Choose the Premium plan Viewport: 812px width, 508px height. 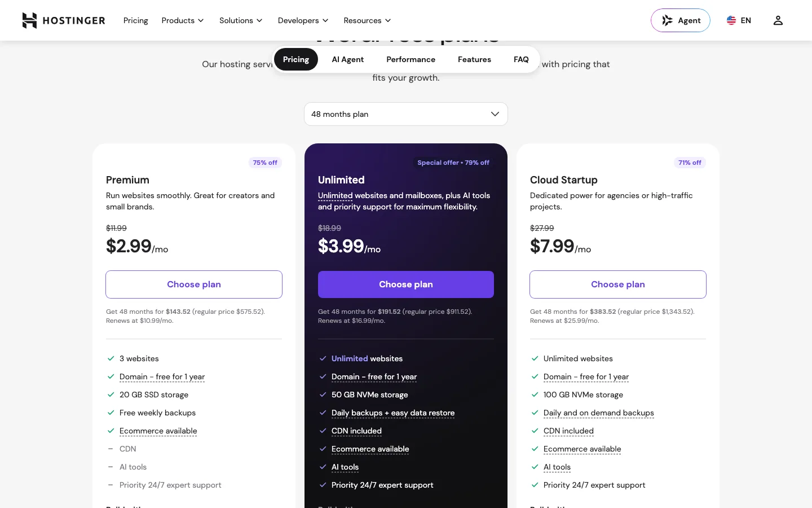194,284
